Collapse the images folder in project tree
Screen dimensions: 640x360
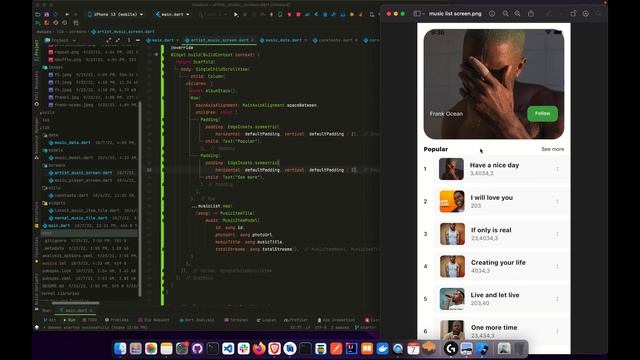[x=53, y=67]
